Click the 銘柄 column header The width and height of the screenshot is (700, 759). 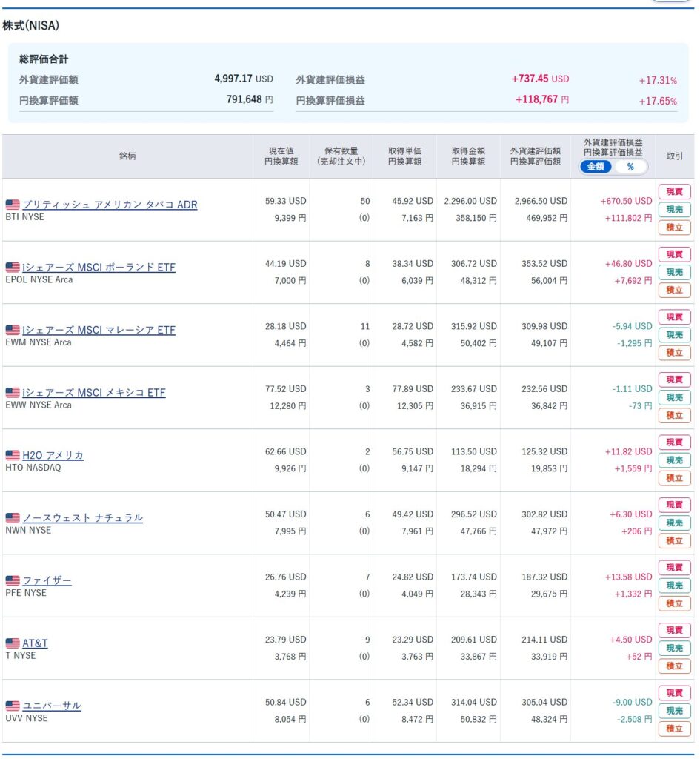pos(127,156)
